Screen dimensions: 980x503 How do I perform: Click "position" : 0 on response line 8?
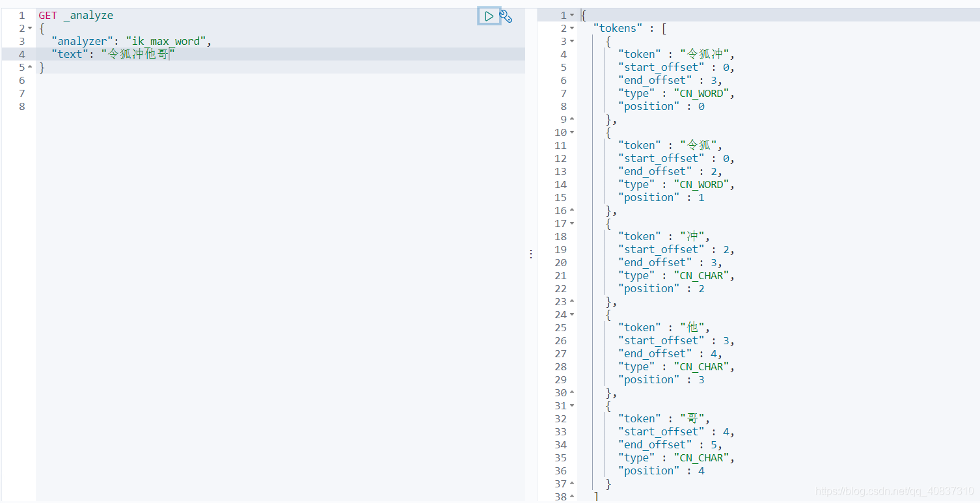click(x=661, y=107)
